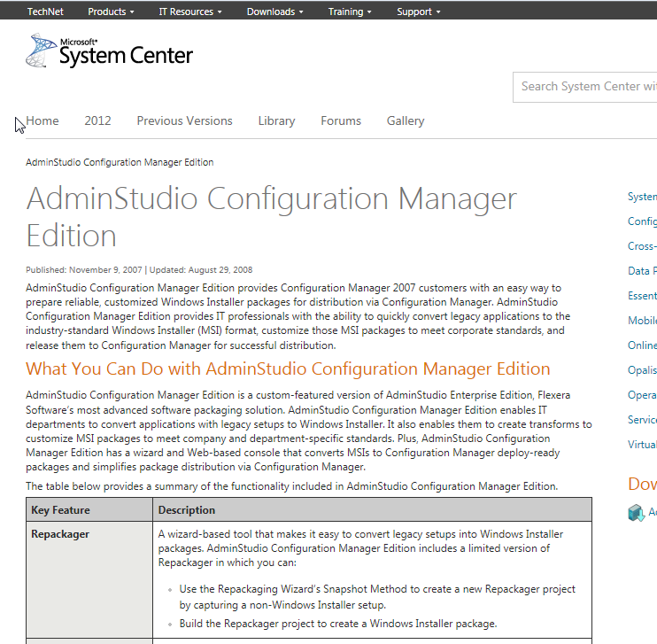
Task: Expand the IT Resources menu
Action: pos(189,12)
